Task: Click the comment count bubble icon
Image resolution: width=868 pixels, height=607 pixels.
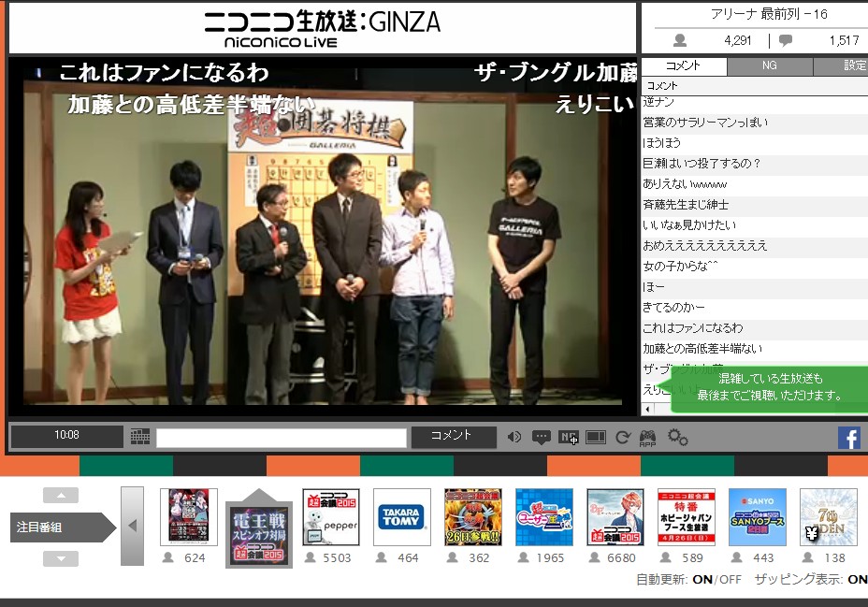Action: [785, 40]
